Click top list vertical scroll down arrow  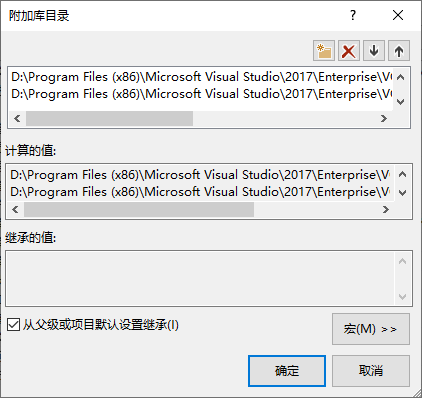(x=401, y=101)
